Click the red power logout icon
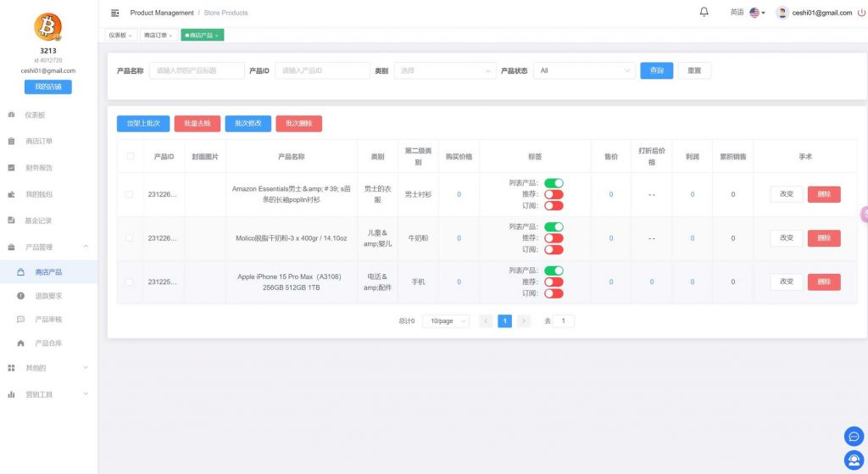The image size is (868, 474). [861, 13]
